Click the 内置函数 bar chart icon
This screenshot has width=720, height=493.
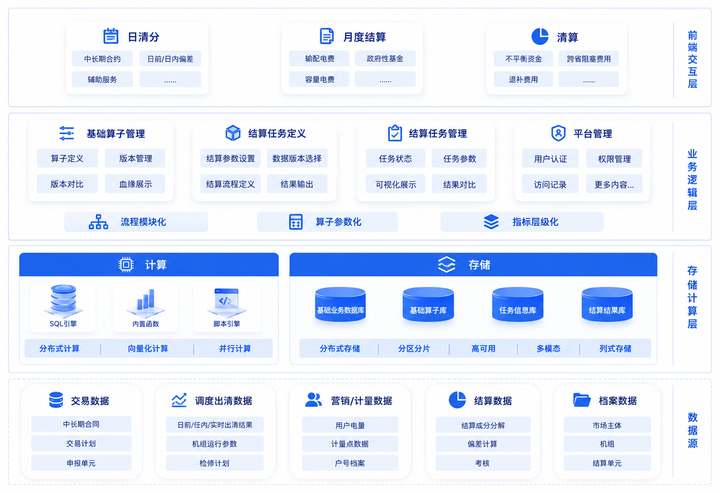146,302
